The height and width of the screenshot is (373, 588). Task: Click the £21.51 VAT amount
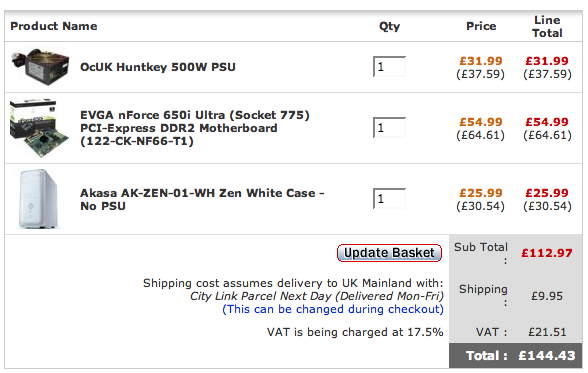tap(547, 332)
